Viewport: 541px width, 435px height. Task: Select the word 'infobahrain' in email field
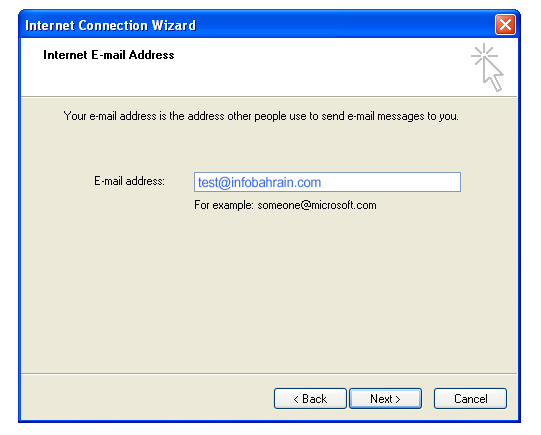click(260, 182)
